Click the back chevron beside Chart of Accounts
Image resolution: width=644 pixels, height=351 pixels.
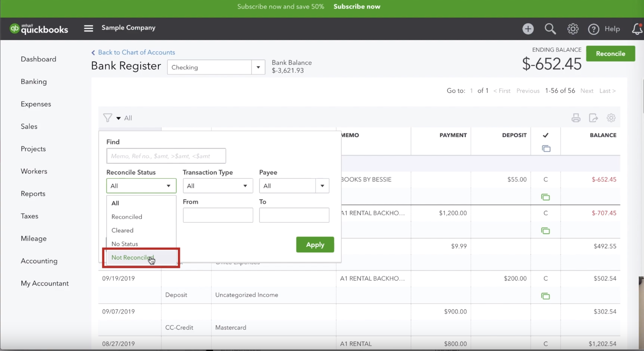(x=93, y=53)
